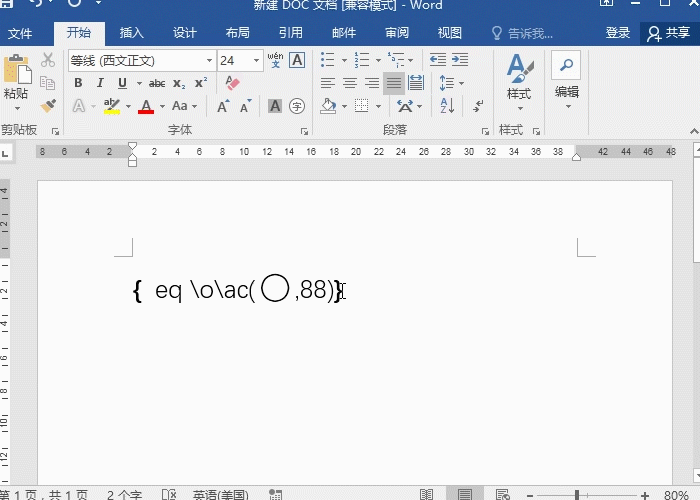Click the Clear All Formatting eraser icon
700x500 pixels.
click(x=233, y=83)
